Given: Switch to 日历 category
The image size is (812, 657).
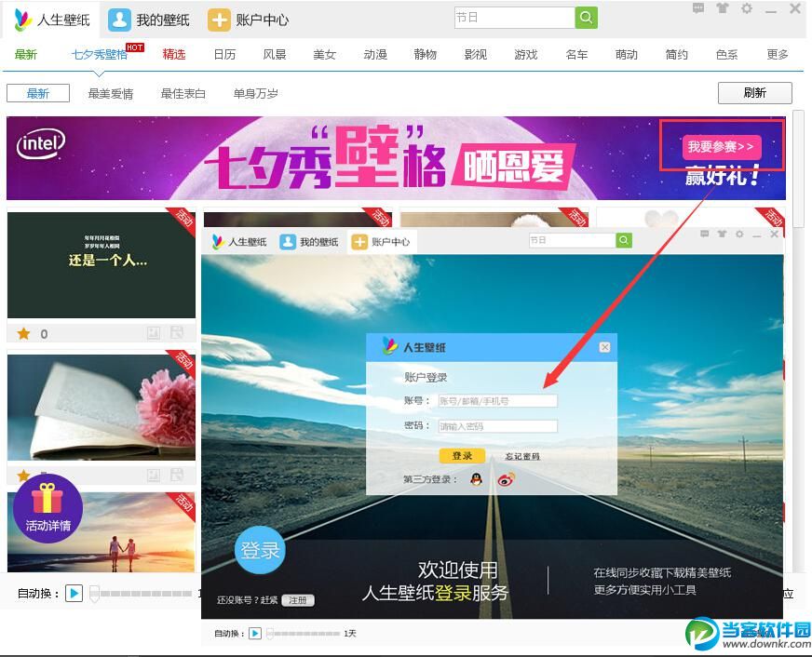Looking at the screenshot, I should click(x=224, y=54).
